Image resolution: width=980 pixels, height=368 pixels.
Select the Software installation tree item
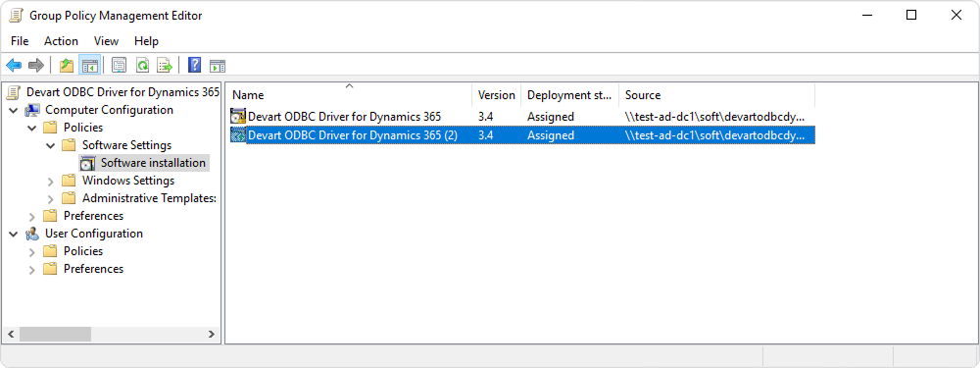click(x=153, y=163)
